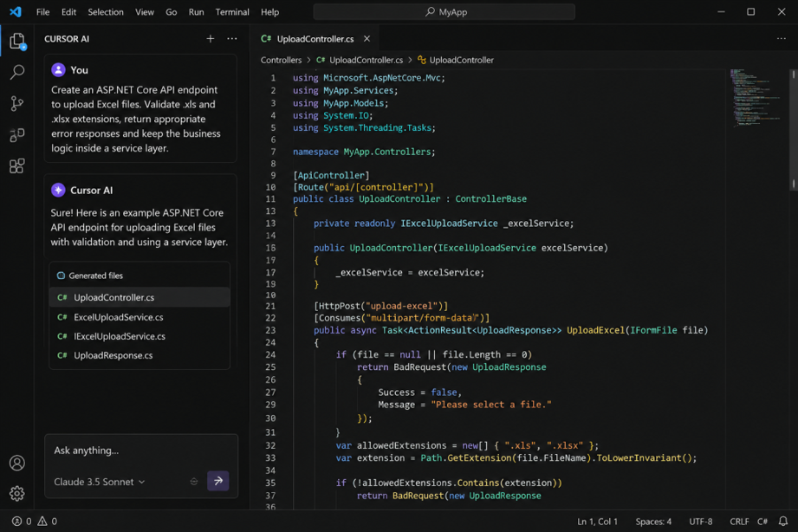Viewport: 798px width, 532px height.
Task: Send the message with arrow button
Action: point(217,481)
